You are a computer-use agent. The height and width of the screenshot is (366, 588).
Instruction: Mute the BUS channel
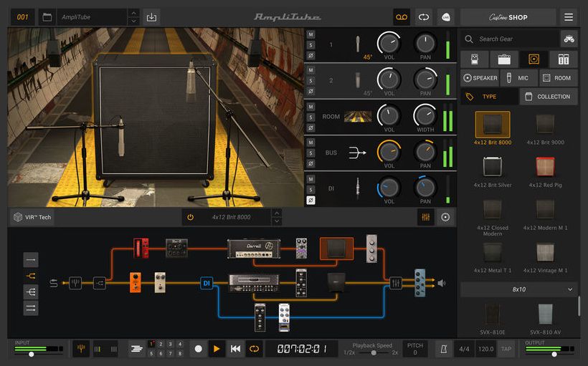[x=311, y=143]
